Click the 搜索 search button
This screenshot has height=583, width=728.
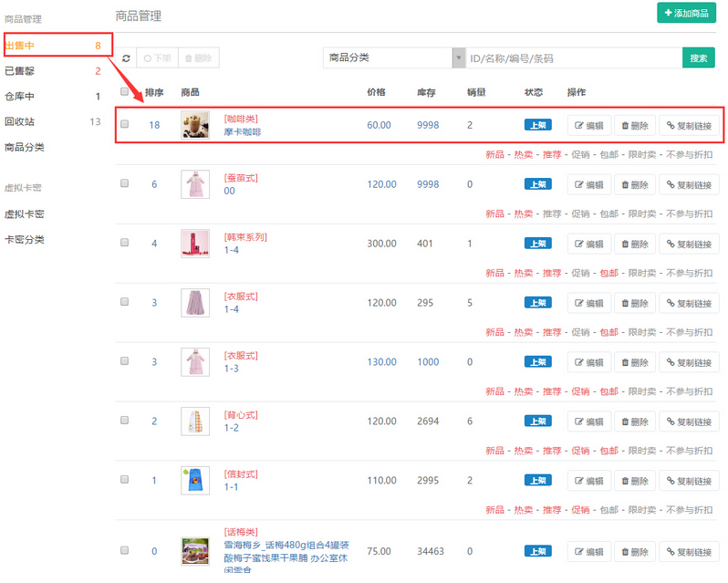698,58
